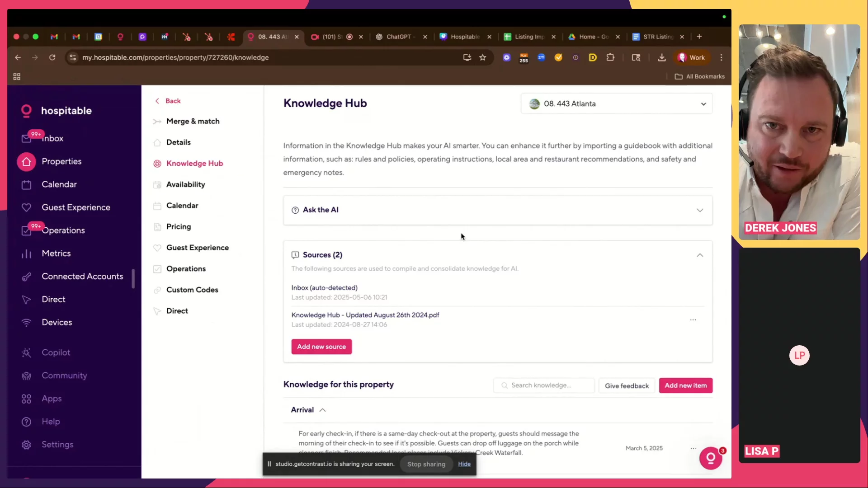Click Add new source
Viewport: 868px width, 488px height.
(321, 347)
